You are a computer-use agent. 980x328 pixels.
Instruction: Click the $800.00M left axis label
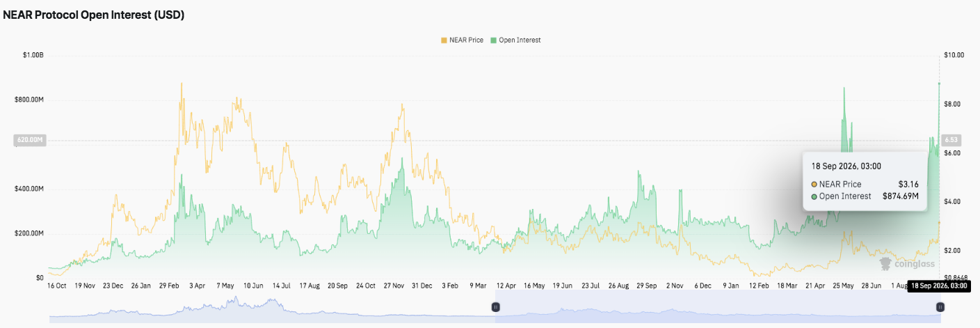point(30,100)
